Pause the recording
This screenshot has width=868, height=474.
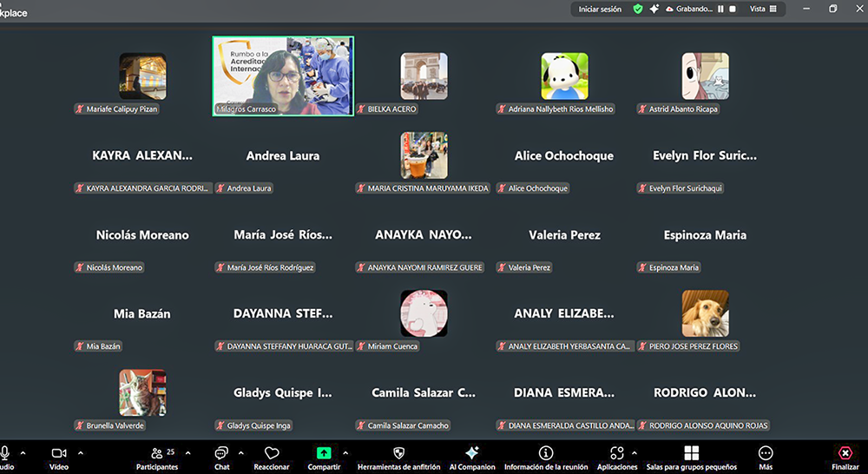(x=720, y=9)
